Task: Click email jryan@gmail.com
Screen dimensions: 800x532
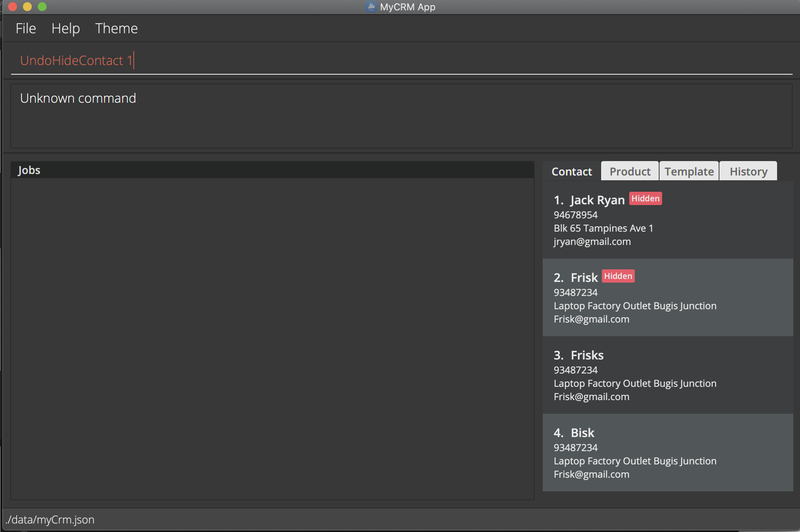Action: [592, 242]
